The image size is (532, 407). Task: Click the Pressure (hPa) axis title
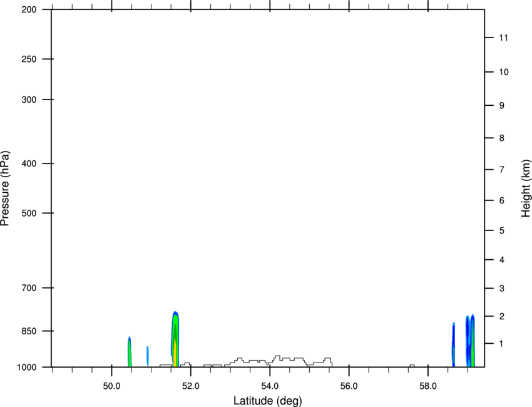(x=5, y=188)
